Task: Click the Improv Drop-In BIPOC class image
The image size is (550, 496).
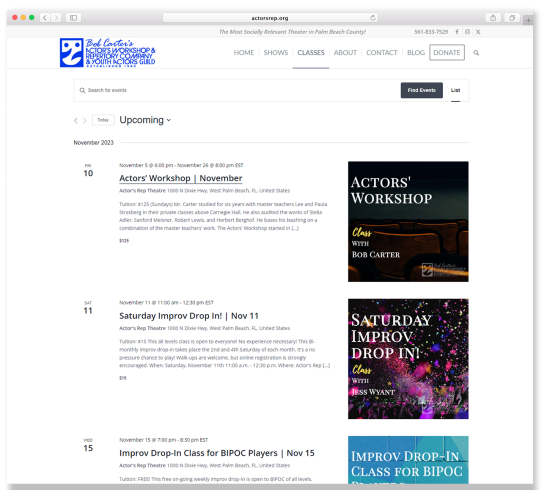Action: click(408, 460)
